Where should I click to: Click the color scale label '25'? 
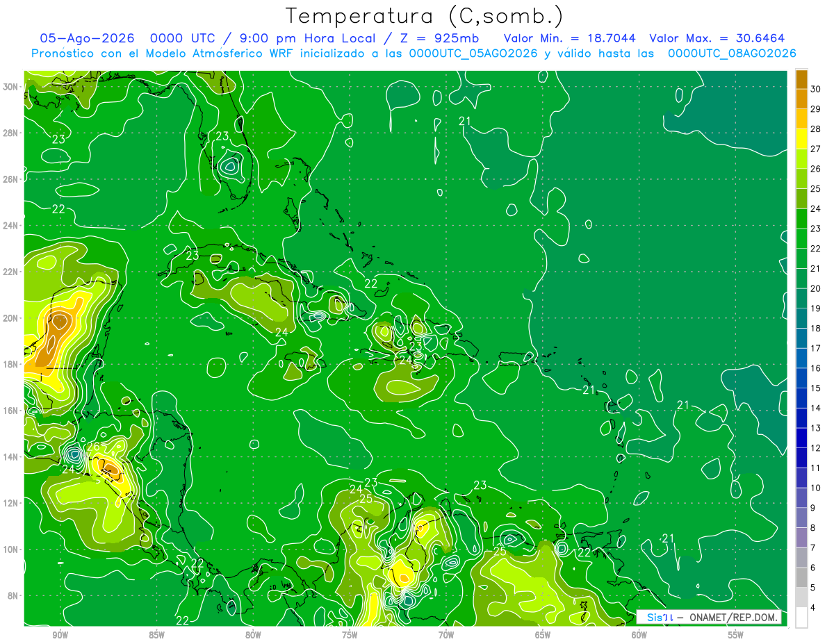(x=816, y=188)
